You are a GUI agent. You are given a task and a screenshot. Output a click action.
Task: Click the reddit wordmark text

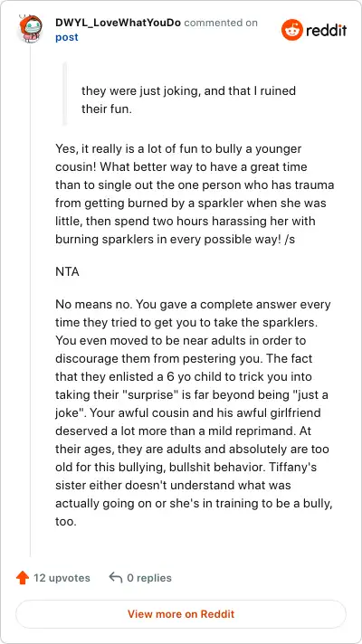click(327, 30)
